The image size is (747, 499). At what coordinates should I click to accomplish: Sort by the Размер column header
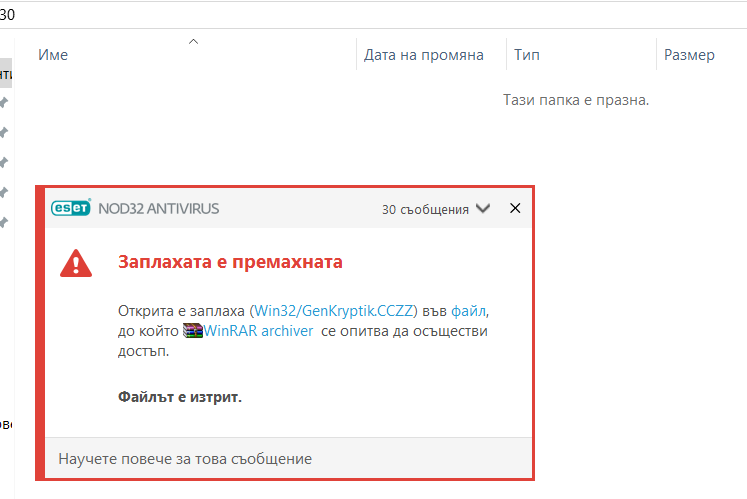pyautogui.click(x=689, y=55)
